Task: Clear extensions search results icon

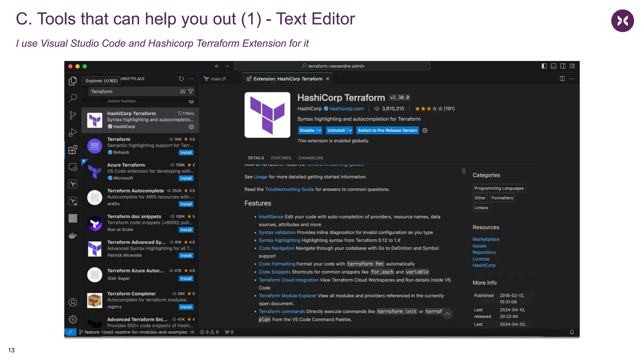Action: (182, 91)
